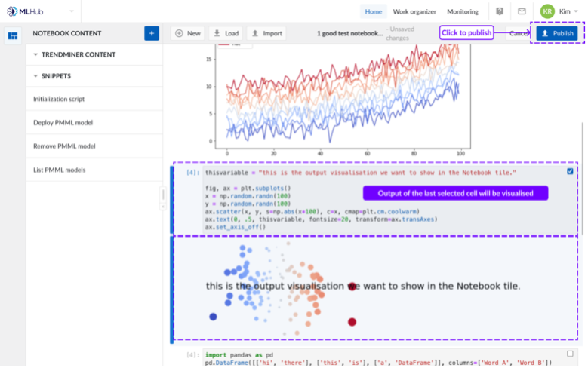588x368 pixels.
Task: Switch to the Monitoring tab
Action: (x=462, y=11)
